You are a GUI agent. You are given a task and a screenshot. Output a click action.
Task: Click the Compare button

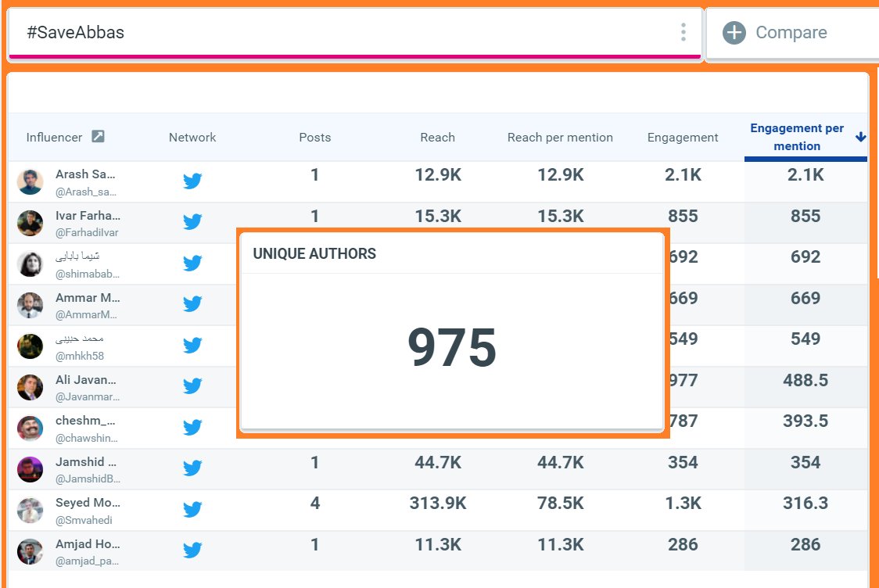pyautogui.click(x=791, y=33)
